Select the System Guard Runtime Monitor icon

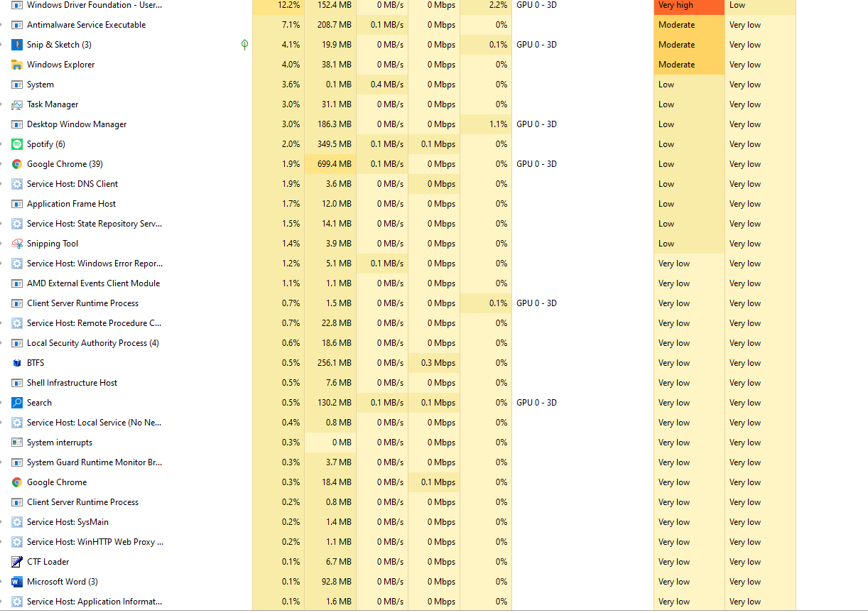[x=17, y=462]
